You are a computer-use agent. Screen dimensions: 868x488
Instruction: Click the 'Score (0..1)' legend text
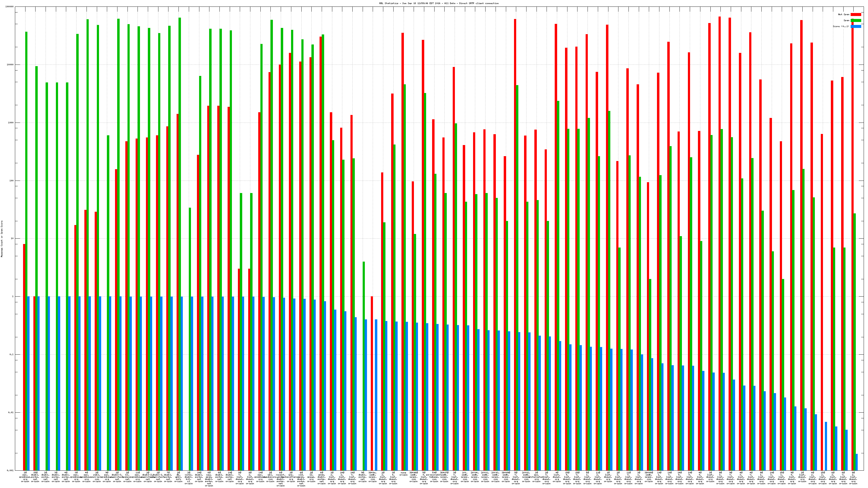click(841, 26)
